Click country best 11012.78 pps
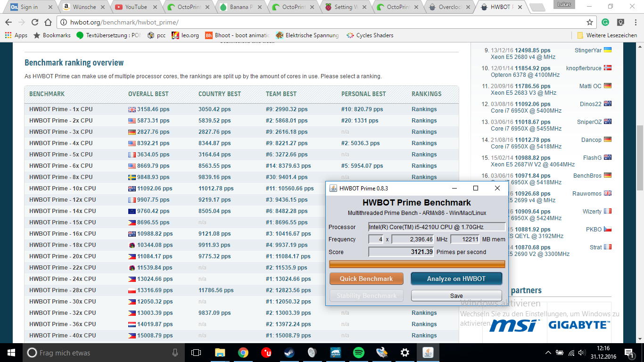644x362 pixels. [216, 189]
